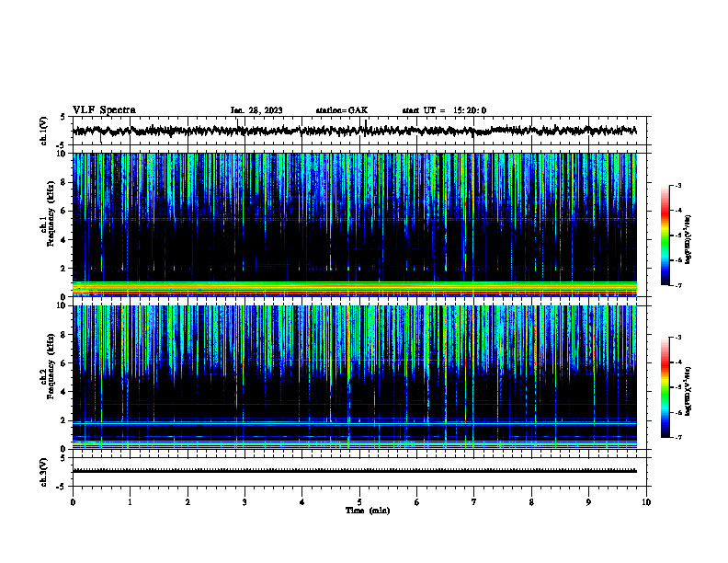This screenshot has width=728, height=563.
Task: Click the -7 label on ch.2 color bar
Action: [677, 438]
